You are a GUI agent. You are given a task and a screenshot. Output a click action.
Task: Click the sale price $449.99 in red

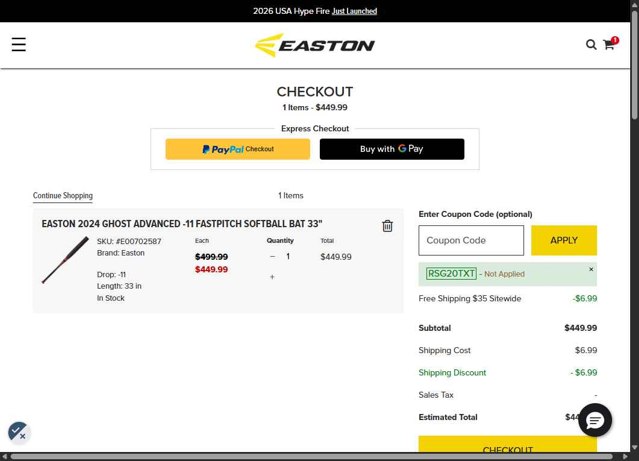(212, 269)
